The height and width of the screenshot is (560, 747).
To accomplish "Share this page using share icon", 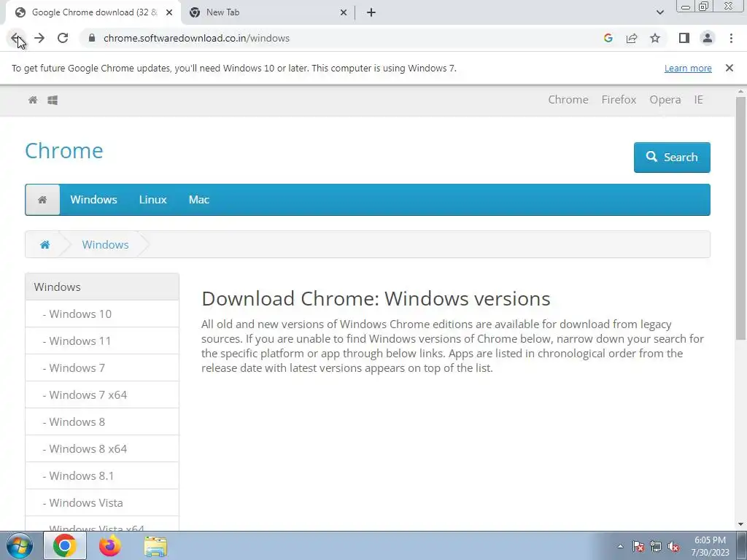I will coord(632,38).
